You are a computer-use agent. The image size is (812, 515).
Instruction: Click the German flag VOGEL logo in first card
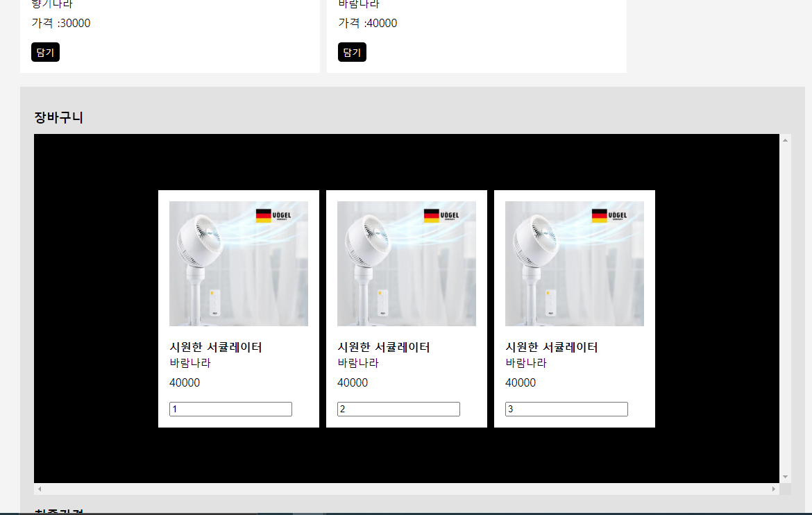273,216
